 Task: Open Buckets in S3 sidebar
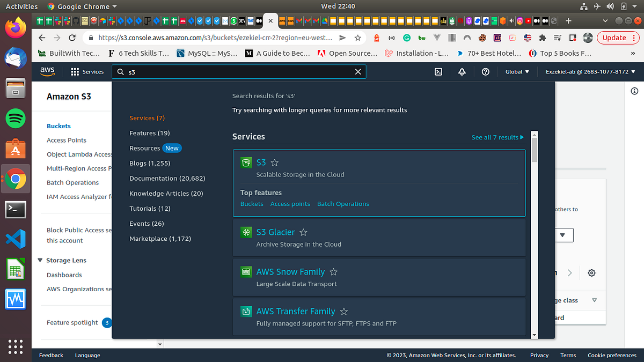click(58, 126)
